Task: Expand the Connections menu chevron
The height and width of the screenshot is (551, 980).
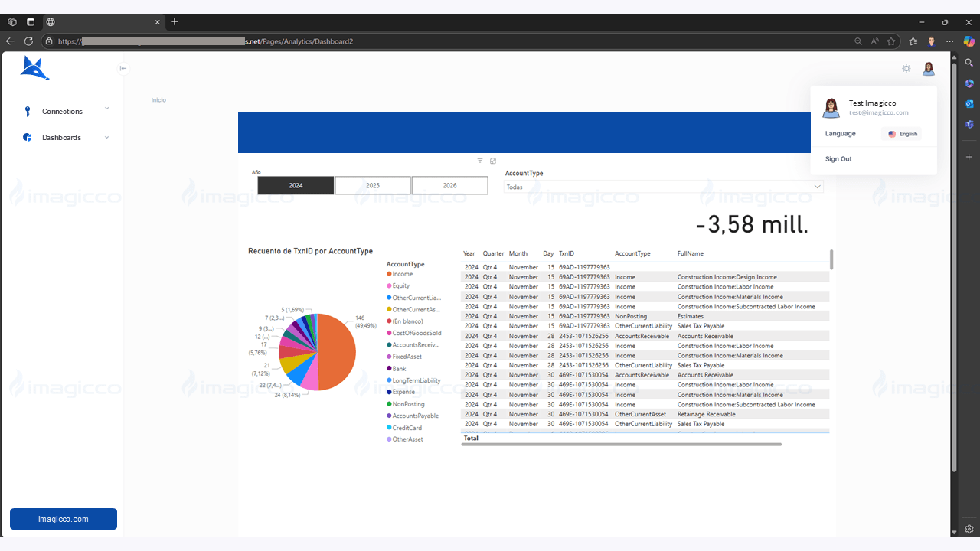Action: tap(106, 109)
